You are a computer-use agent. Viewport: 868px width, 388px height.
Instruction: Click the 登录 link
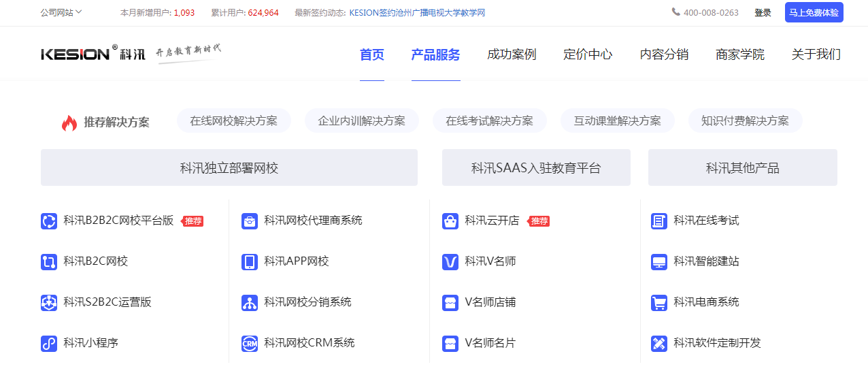click(x=763, y=12)
